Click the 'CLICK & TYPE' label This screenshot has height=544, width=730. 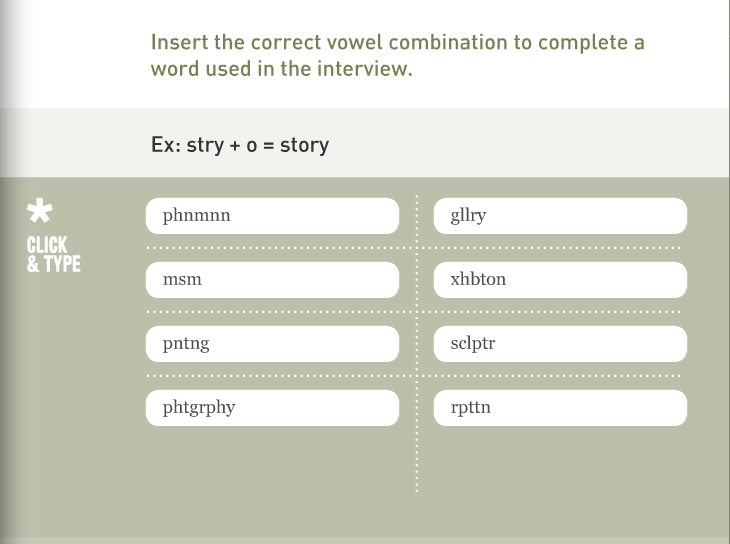pos(53,255)
